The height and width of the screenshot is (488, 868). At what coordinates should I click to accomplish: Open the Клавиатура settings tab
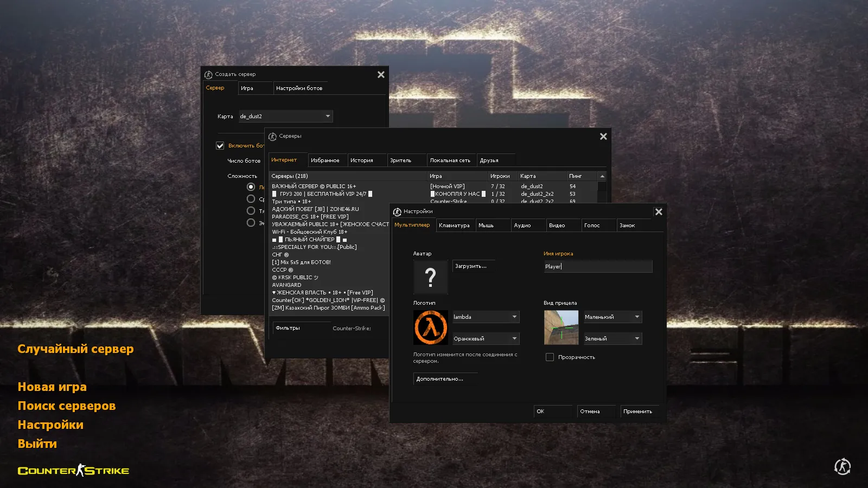point(455,225)
